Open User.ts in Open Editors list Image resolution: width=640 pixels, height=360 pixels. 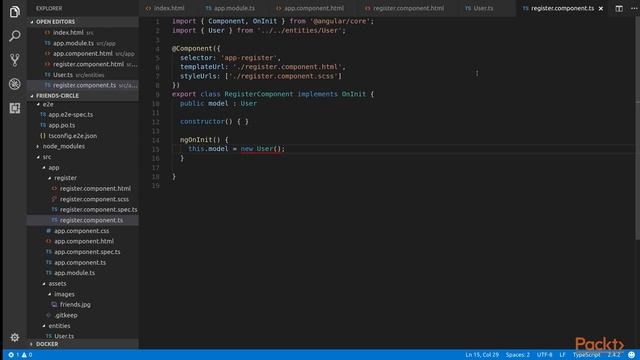tap(62, 75)
